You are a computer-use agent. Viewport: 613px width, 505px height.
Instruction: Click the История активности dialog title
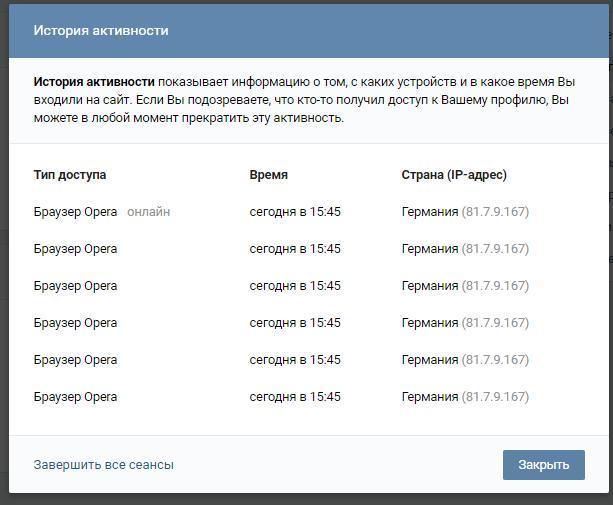(101, 31)
